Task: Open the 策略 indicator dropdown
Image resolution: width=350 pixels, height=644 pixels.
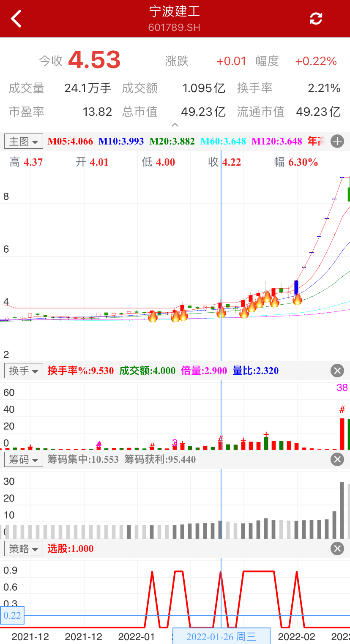Action: pyautogui.click(x=24, y=548)
